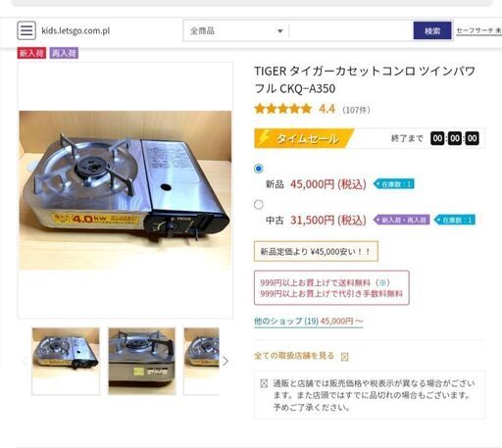This screenshot has height=448, width=502.
Task: Select the 中古 31,500円 radio button
Action: tap(259, 205)
